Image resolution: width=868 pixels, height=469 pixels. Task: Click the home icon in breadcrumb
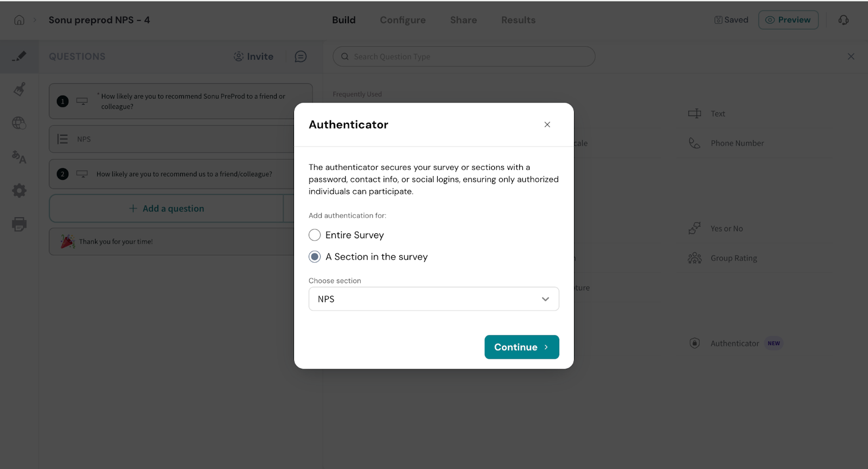coord(19,20)
